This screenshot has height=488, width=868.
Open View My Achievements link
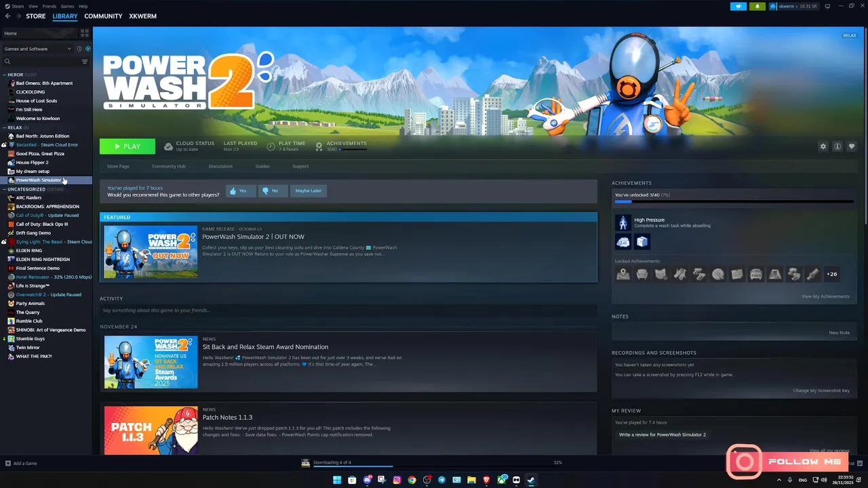tap(825, 296)
